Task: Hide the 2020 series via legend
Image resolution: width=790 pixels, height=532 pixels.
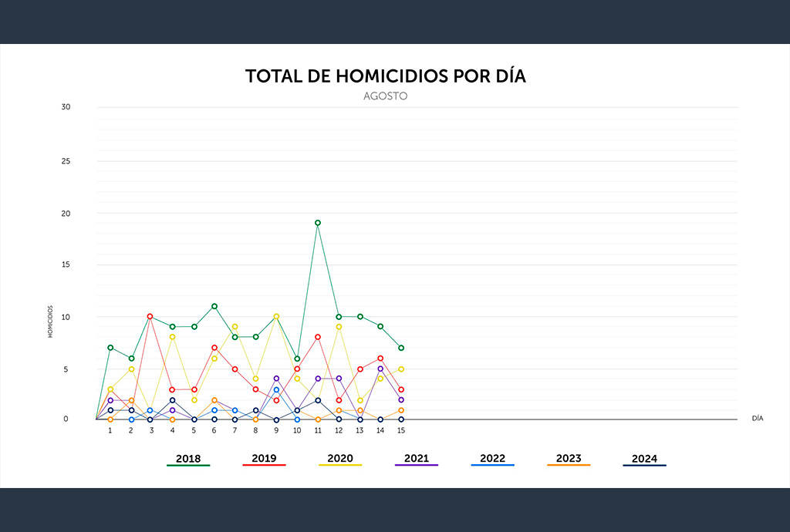Action: (339, 459)
